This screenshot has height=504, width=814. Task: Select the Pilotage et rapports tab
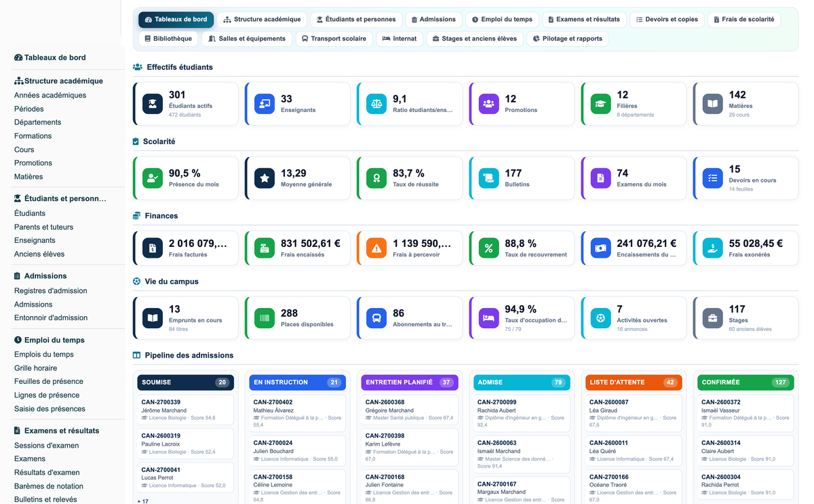568,39
